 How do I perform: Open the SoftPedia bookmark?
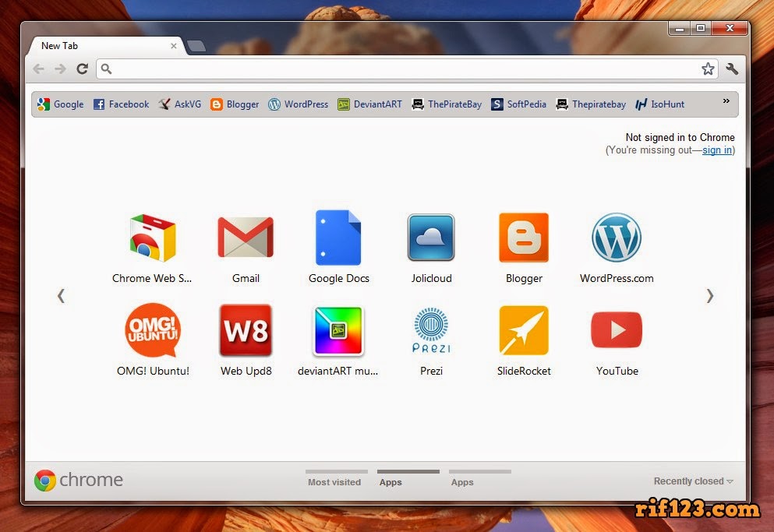click(519, 104)
